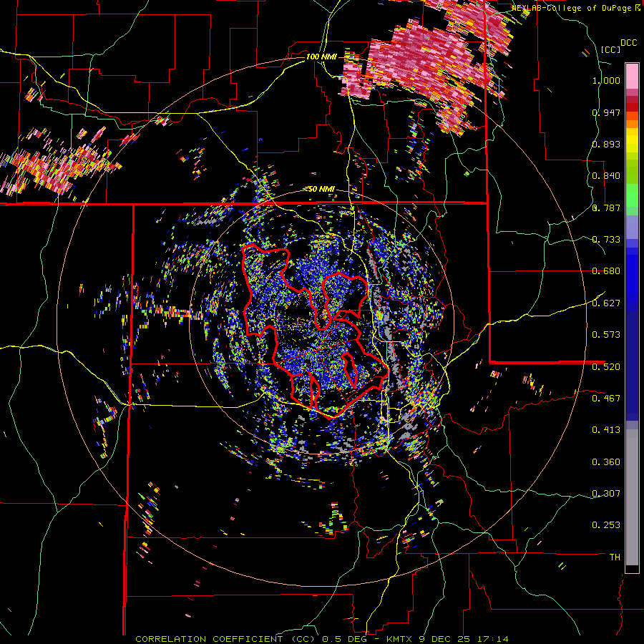The height and width of the screenshot is (644, 644).
Task: Click the [CC] units label
Action: click(x=610, y=49)
